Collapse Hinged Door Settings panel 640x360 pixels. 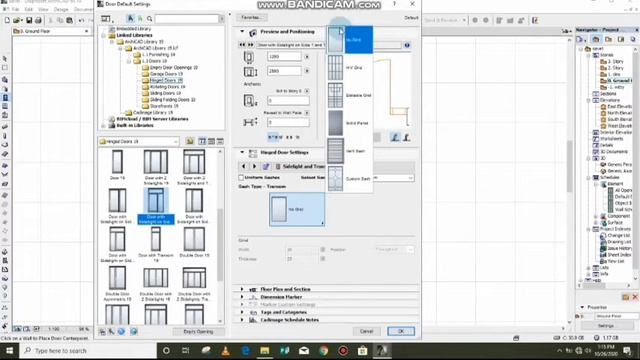[242, 152]
